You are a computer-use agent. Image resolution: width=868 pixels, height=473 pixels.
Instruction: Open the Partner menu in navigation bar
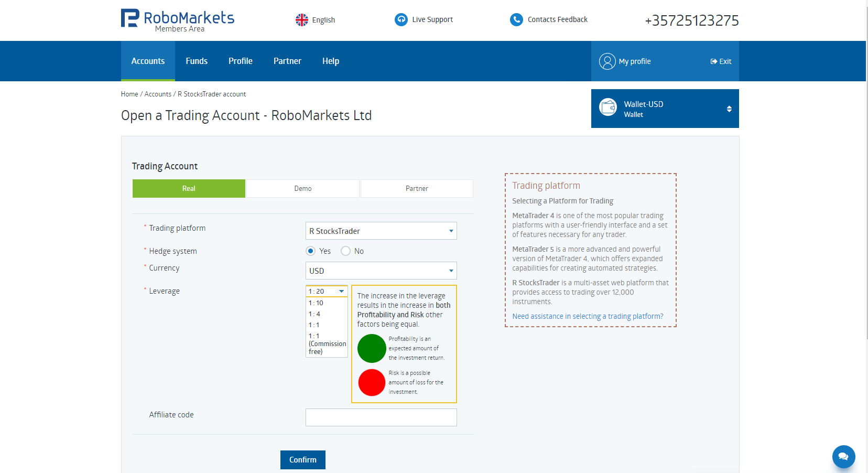coord(287,61)
